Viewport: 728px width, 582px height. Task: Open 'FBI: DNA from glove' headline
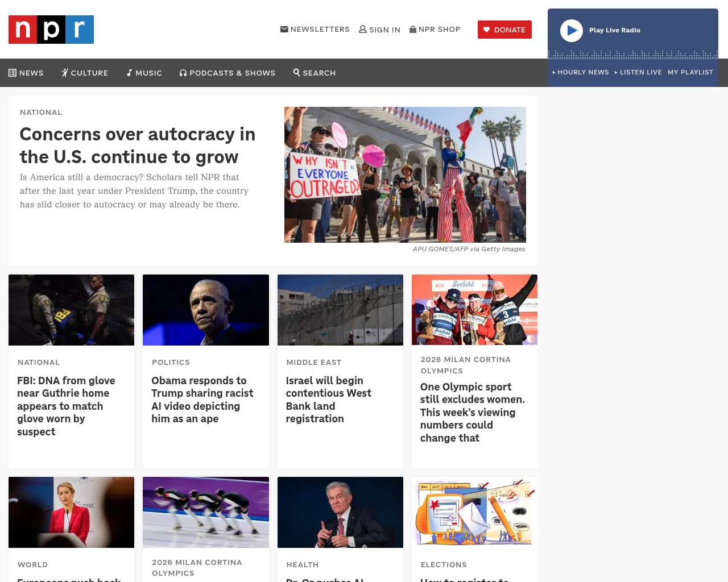pos(66,406)
